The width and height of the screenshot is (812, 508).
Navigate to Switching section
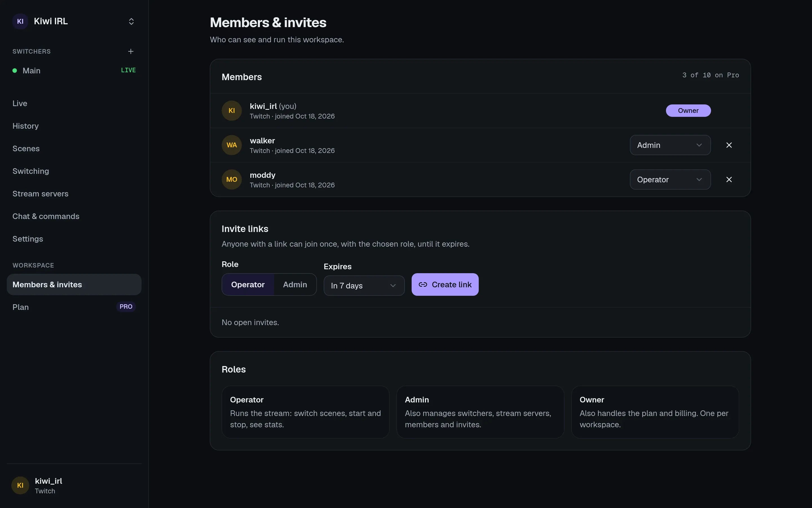(x=74, y=171)
